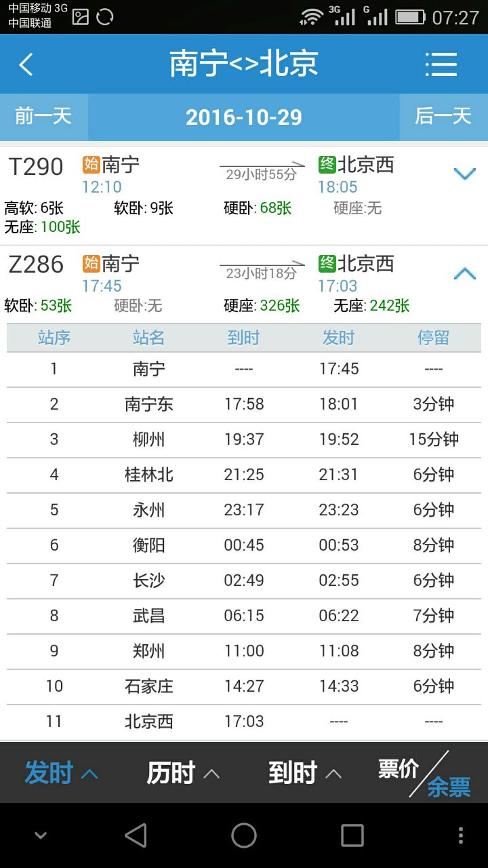
Task: Sort by arrival time 到时
Action: coord(305,773)
